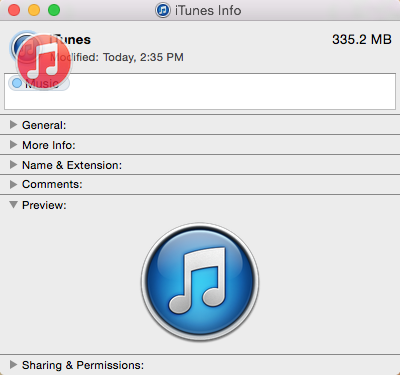Screen dimensions: 400x375
Task: Close the iTunes Info window
Action: coord(14,10)
